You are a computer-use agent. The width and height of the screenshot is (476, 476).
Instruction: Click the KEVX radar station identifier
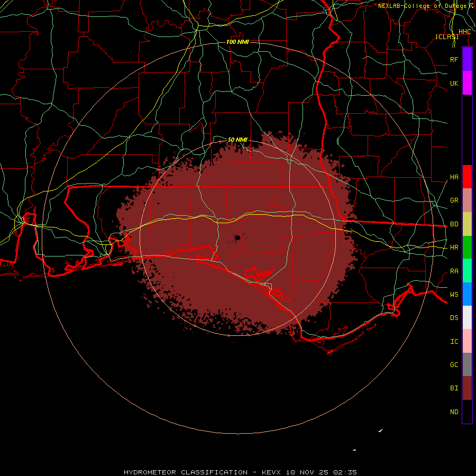pyautogui.click(x=271, y=472)
